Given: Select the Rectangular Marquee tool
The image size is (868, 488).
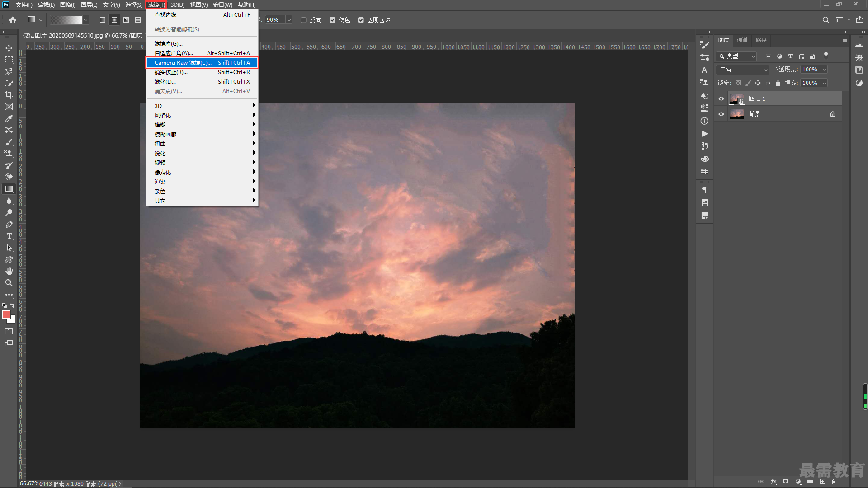Looking at the screenshot, I should coord(9,60).
